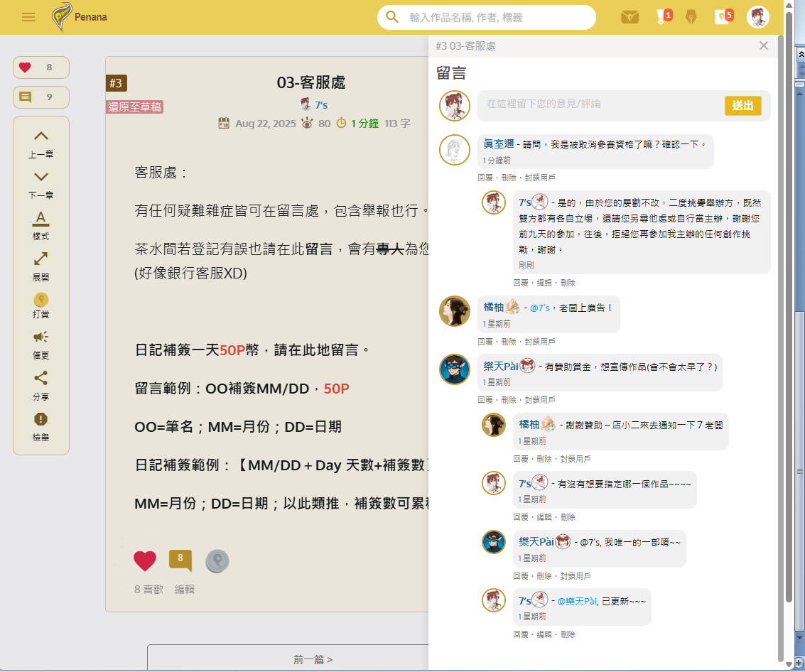Viewport: 805px width, 672px height.
Task: Click 還原至草稿 revert to draft button
Action: (134, 107)
